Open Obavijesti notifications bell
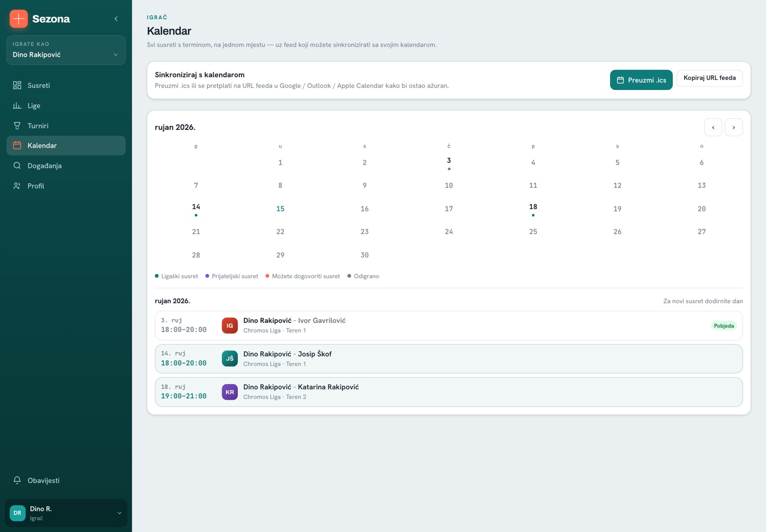 coord(66,480)
